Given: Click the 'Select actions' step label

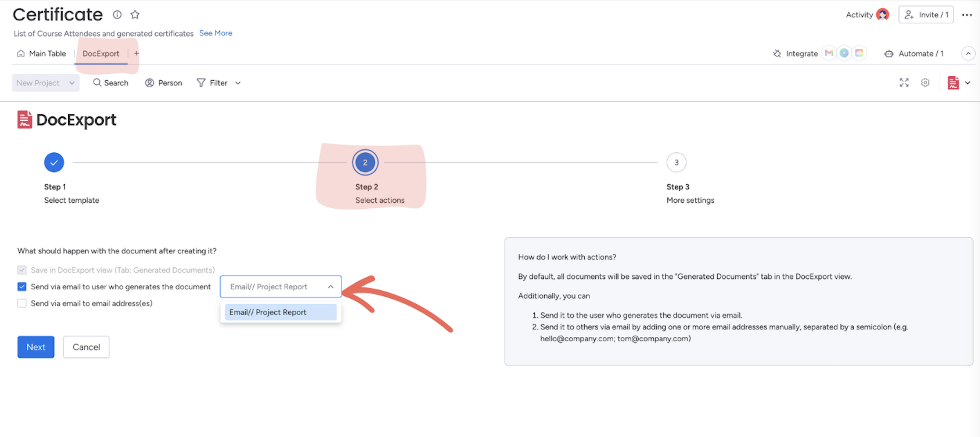Looking at the screenshot, I should pyautogui.click(x=380, y=200).
